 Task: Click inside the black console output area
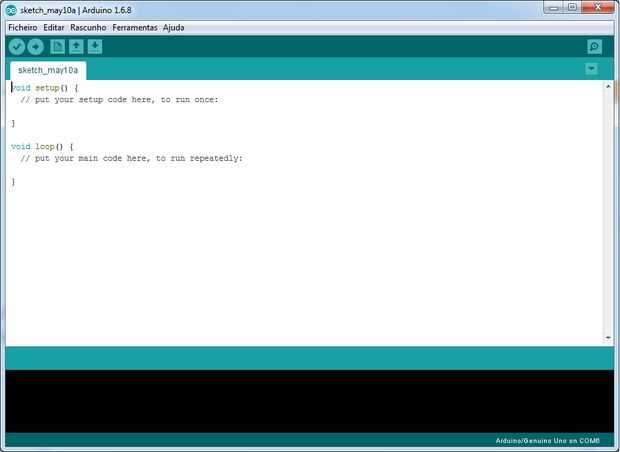310,401
